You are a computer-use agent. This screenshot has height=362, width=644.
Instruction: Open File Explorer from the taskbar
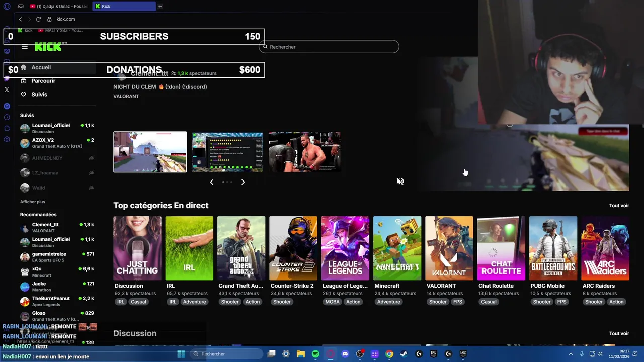(300, 354)
